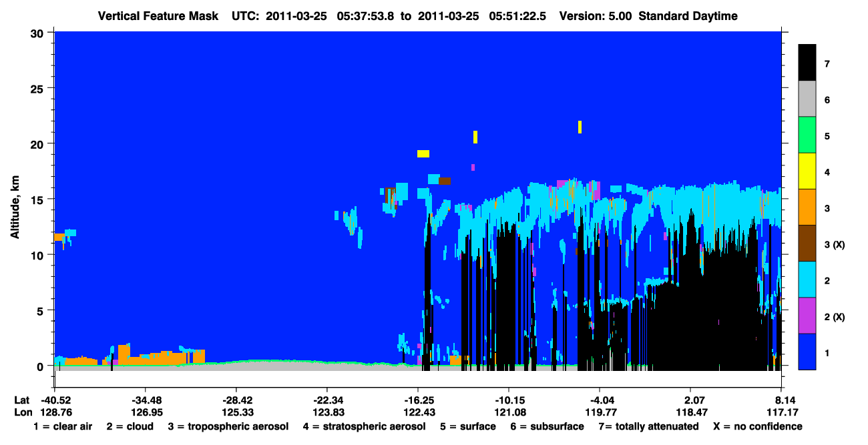Click the altitude tick label 20

pos(38,143)
